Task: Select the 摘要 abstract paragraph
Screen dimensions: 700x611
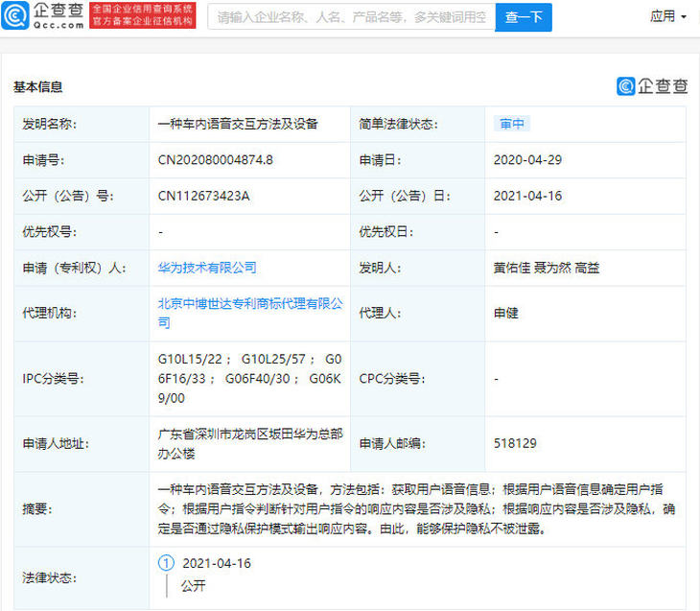Action: pos(416,508)
